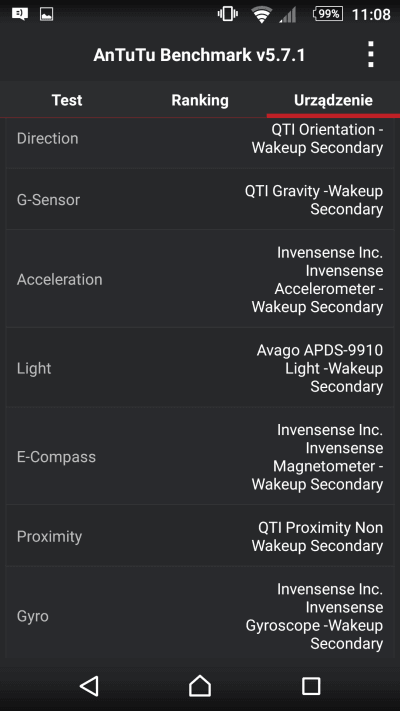Tap the battery 99% indicator
400x711 pixels.
328,14
